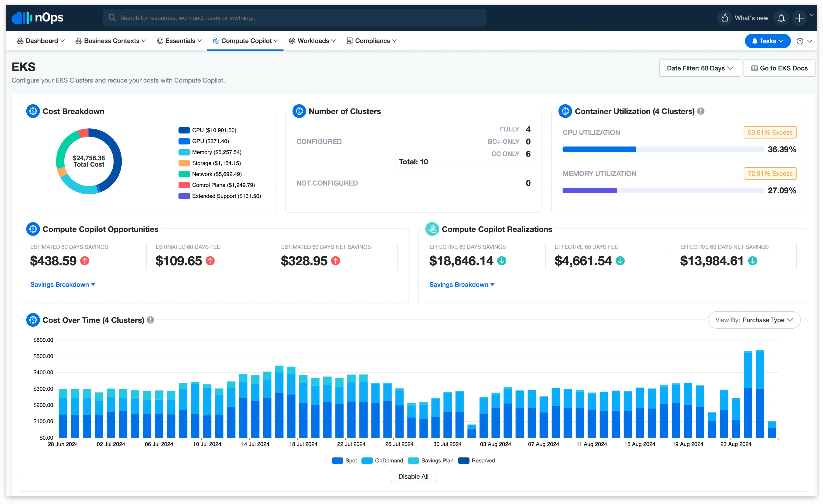The width and height of the screenshot is (823, 504).
Task: Click the 72.91% Excess badge
Action: (x=770, y=174)
